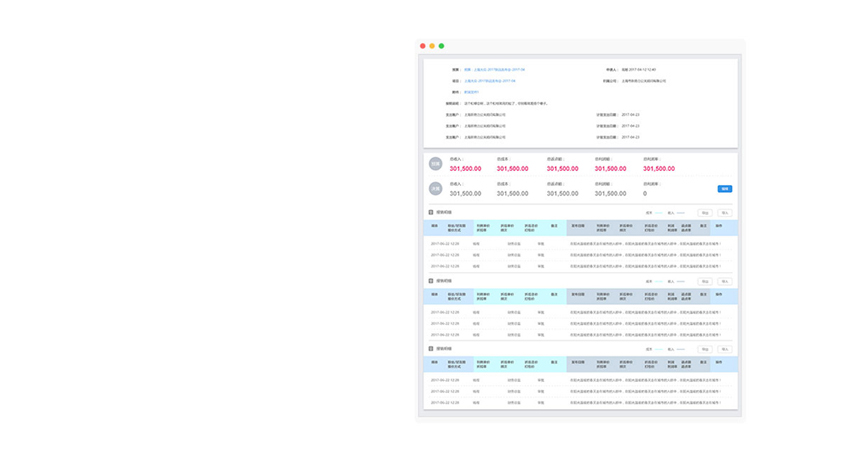Select the first data row in the first table
This screenshot has width=850, height=462.
[x=580, y=243]
